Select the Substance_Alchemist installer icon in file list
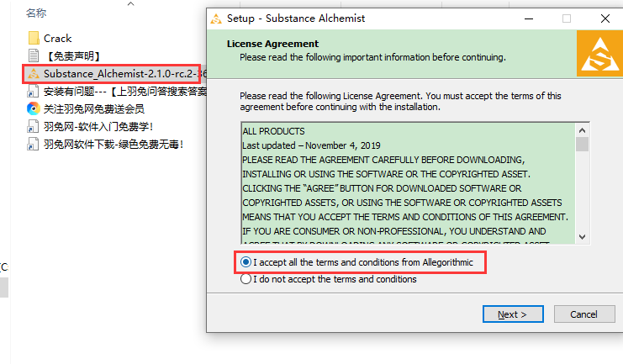 34,73
